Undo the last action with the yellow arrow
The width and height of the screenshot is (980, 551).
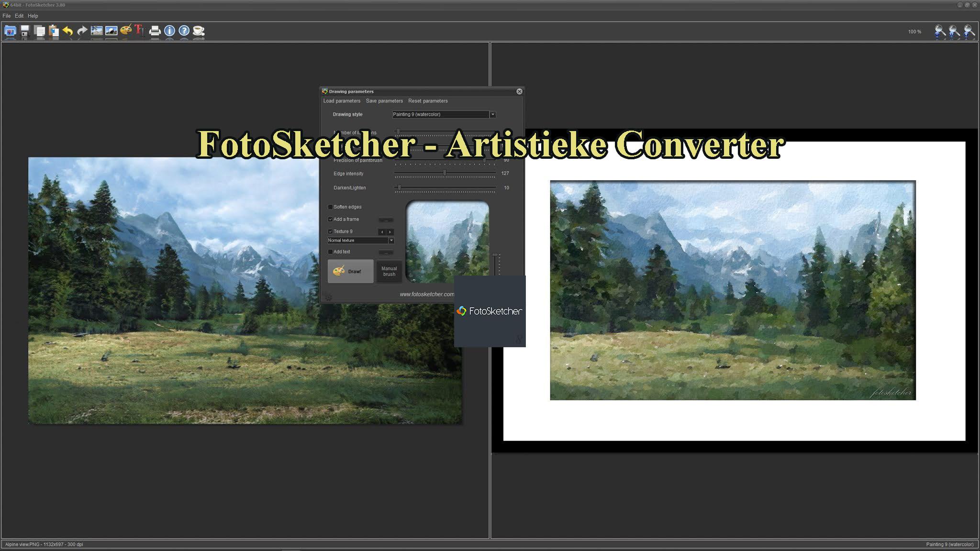tap(68, 31)
